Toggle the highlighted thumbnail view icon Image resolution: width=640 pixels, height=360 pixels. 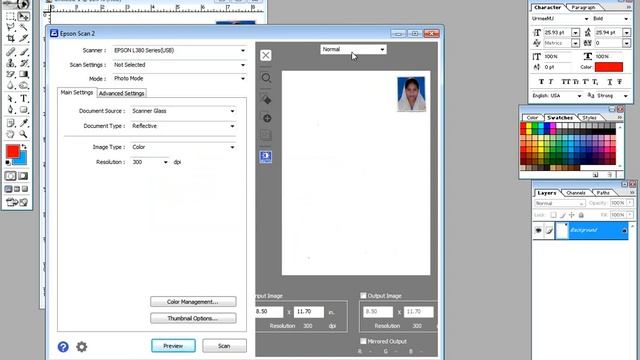tap(266, 156)
